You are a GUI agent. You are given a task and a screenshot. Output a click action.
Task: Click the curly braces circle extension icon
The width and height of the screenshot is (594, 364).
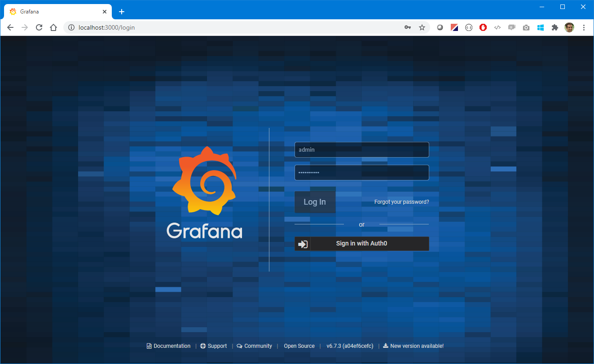469,27
